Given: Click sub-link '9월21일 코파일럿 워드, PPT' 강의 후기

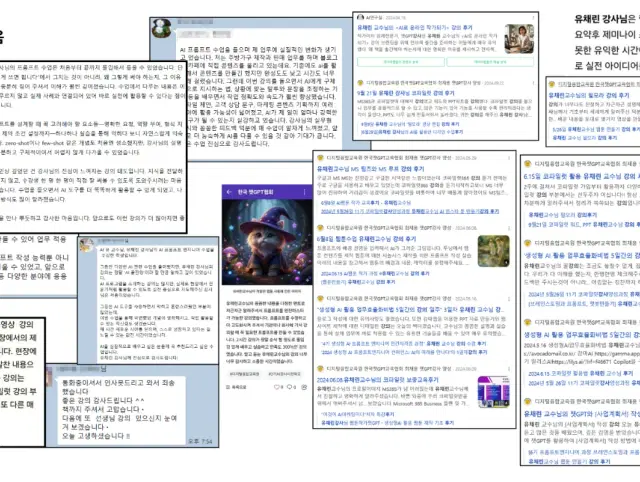Looking at the screenshot, I should pyautogui.click(x=584, y=224).
